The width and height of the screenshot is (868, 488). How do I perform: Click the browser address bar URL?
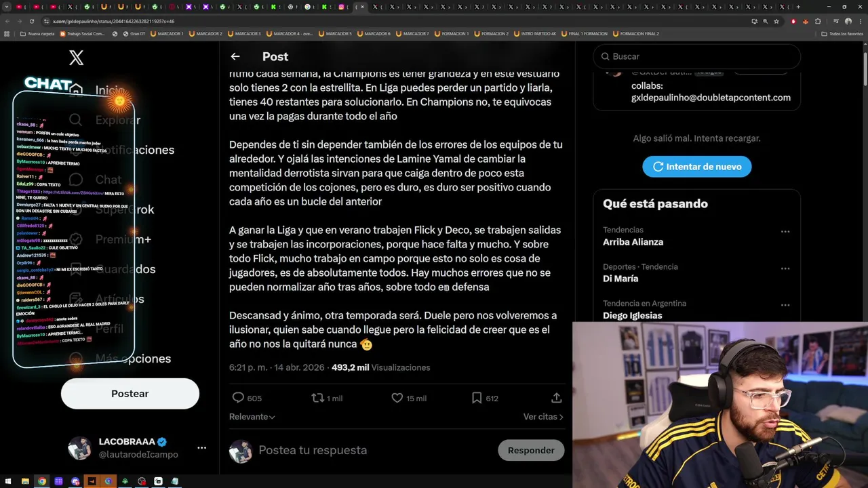(113, 21)
